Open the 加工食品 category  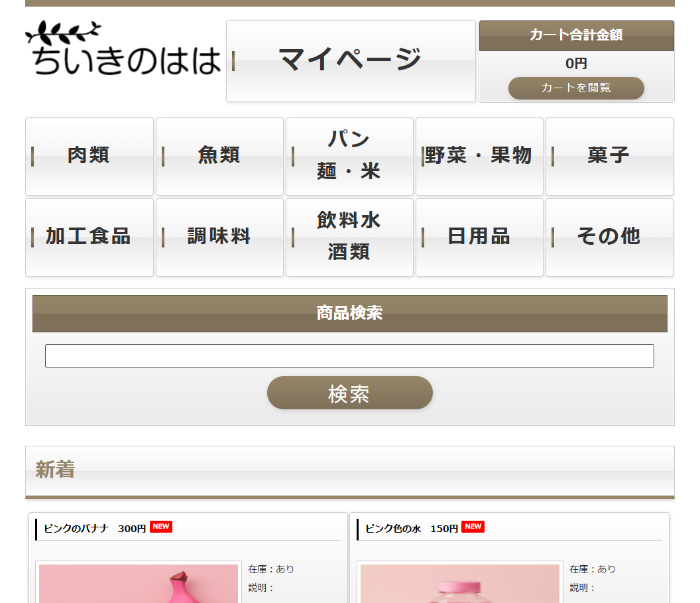(x=89, y=237)
